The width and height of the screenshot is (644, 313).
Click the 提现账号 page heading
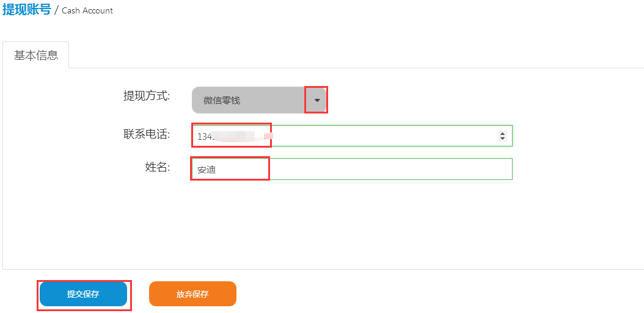pos(27,10)
